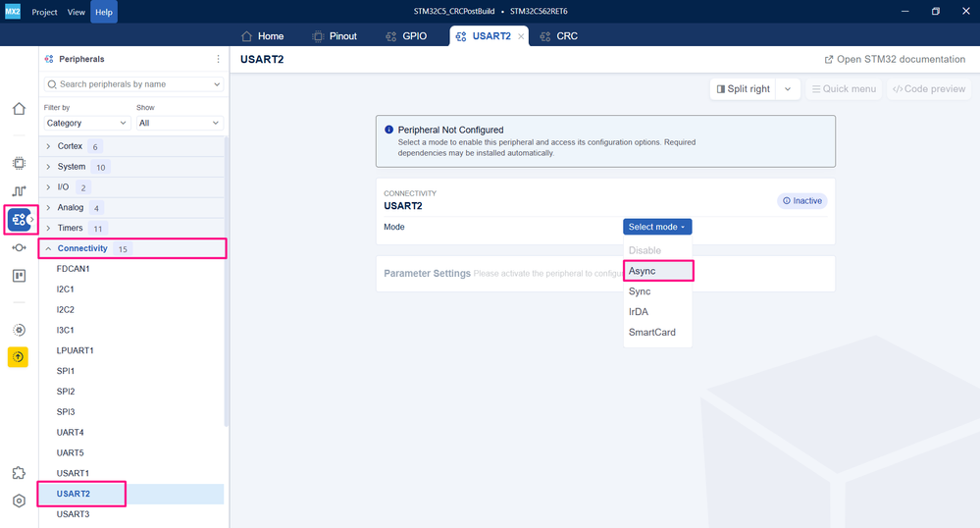Screen dimensions: 980x528
Task: Open Peripherals panel three-dot options
Action: (x=218, y=59)
